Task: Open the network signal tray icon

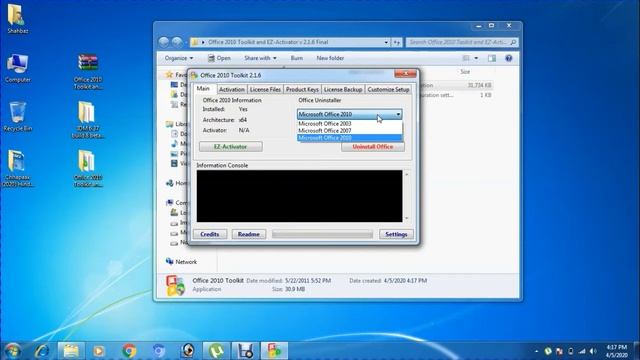Action: click(x=582, y=351)
